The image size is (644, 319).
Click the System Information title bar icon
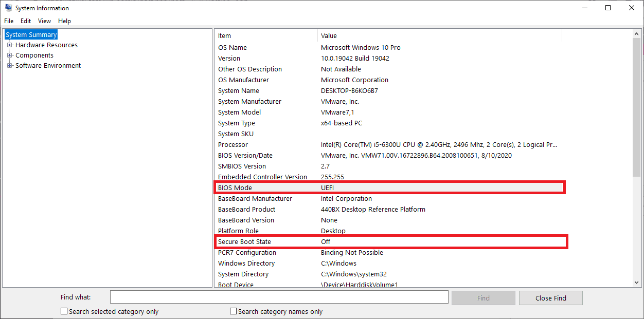click(9, 8)
